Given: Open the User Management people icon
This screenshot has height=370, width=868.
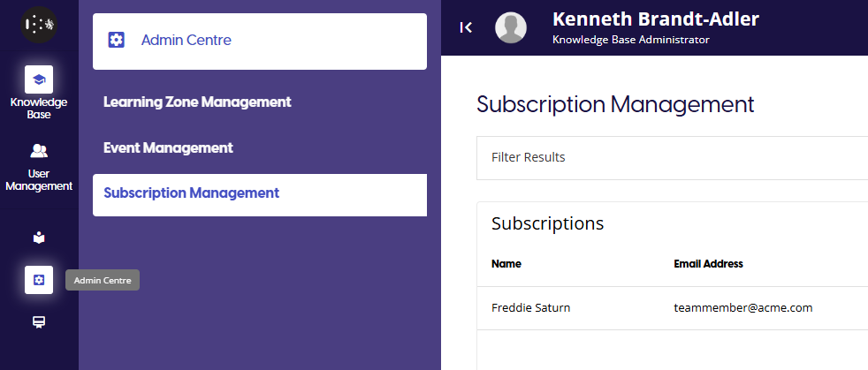Looking at the screenshot, I should coord(39,150).
